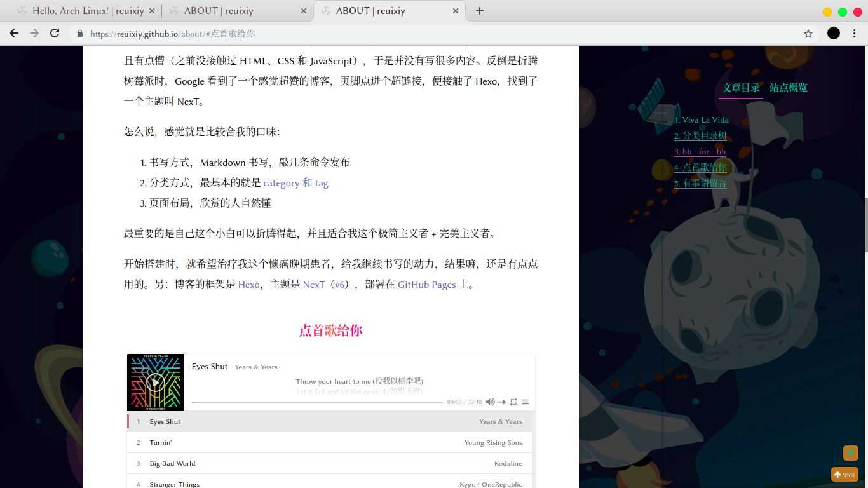Jump to section 2. 分类目录树
868x488 pixels.
(700, 136)
